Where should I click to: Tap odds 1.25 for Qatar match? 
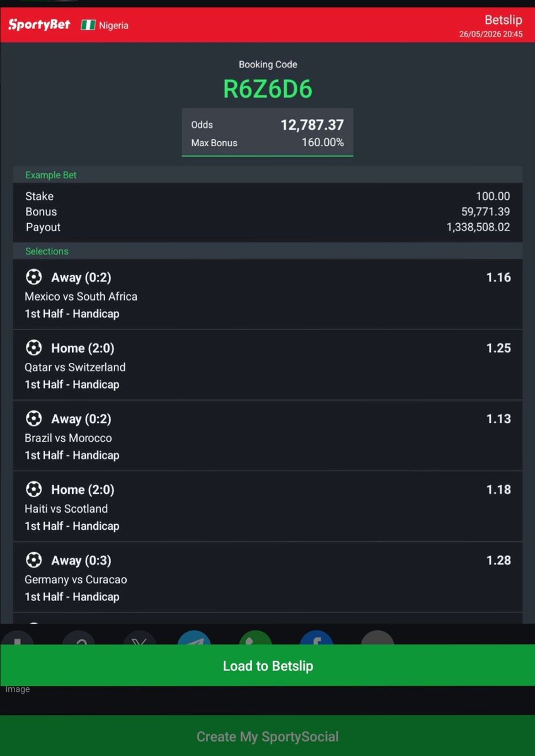498,348
